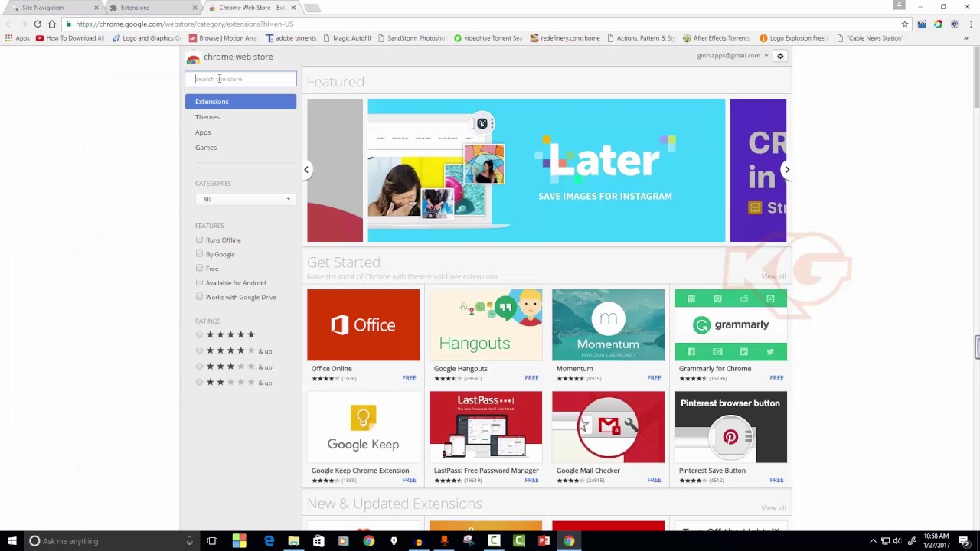Tick the Free filter checkbox

(200, 268)
